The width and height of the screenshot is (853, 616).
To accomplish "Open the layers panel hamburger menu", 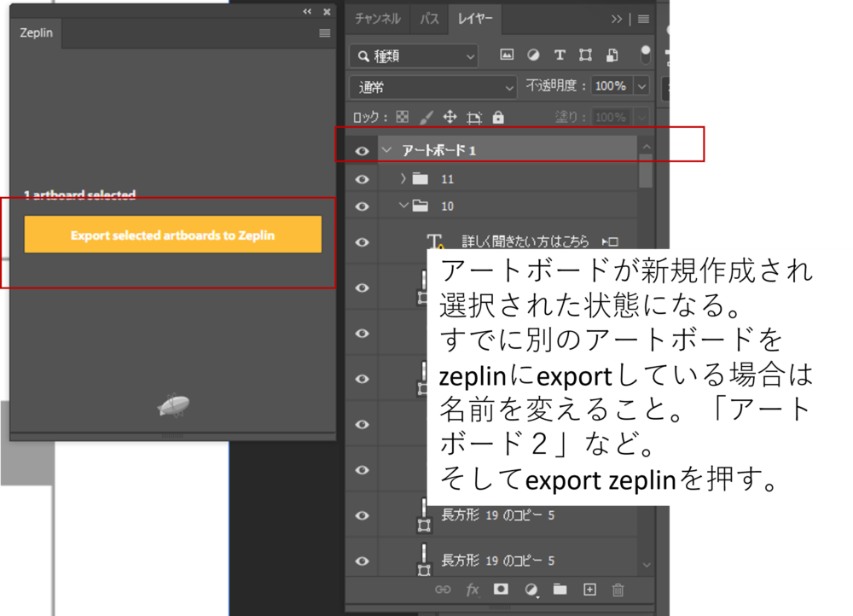I will click(643, 20).
